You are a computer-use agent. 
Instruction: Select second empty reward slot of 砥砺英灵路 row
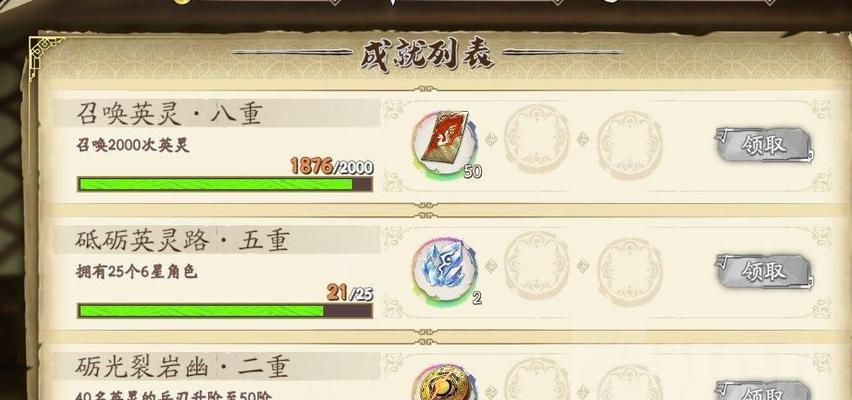tap(537, 271)
